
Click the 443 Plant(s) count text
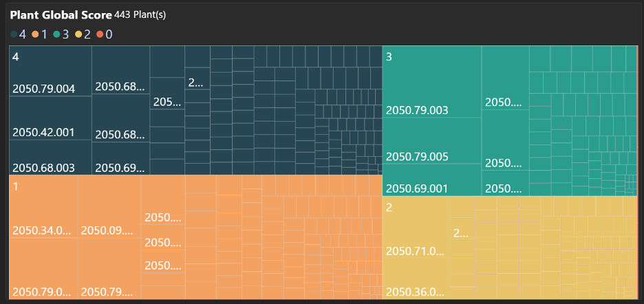pyautogui.click(x=140, y=15)
